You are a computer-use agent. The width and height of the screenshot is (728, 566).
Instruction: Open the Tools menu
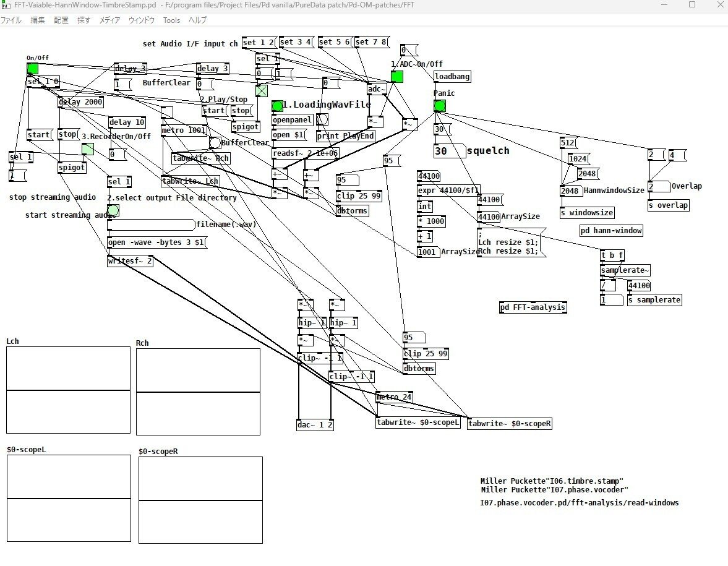point(171,20)
